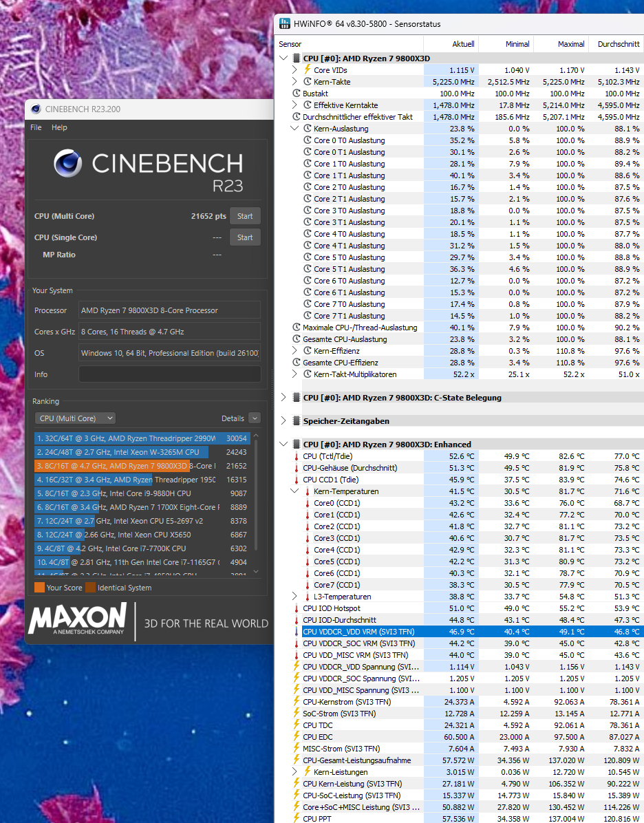Select the orange 9800X3D ranking entry

coord(141,466)
